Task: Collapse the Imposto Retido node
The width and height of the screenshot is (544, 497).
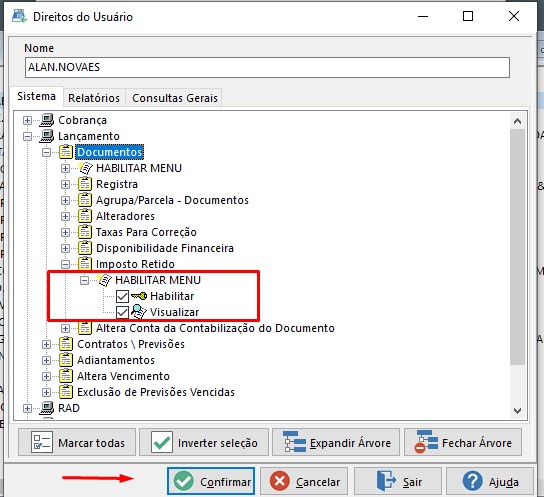Action: click(x=65, y=264)
